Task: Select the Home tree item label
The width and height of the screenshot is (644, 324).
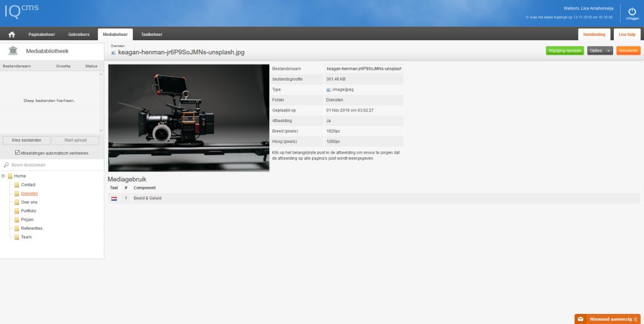Action: tap(20, 176)
